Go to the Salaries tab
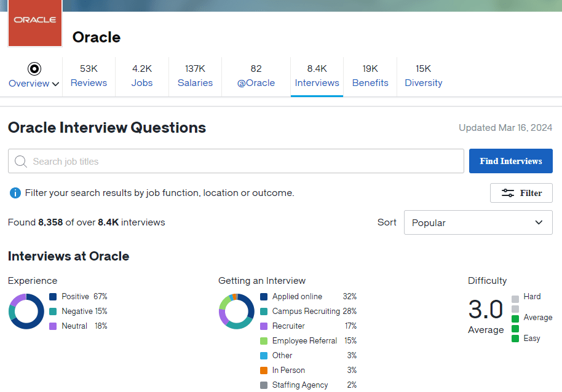 pos(195,76)
